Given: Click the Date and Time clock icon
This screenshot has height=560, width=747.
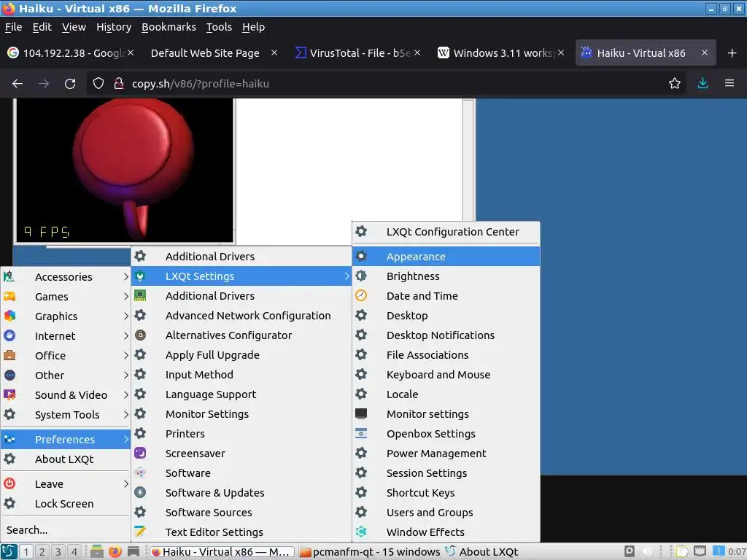Looking at the screenshot, I should [x=361, y=296].
